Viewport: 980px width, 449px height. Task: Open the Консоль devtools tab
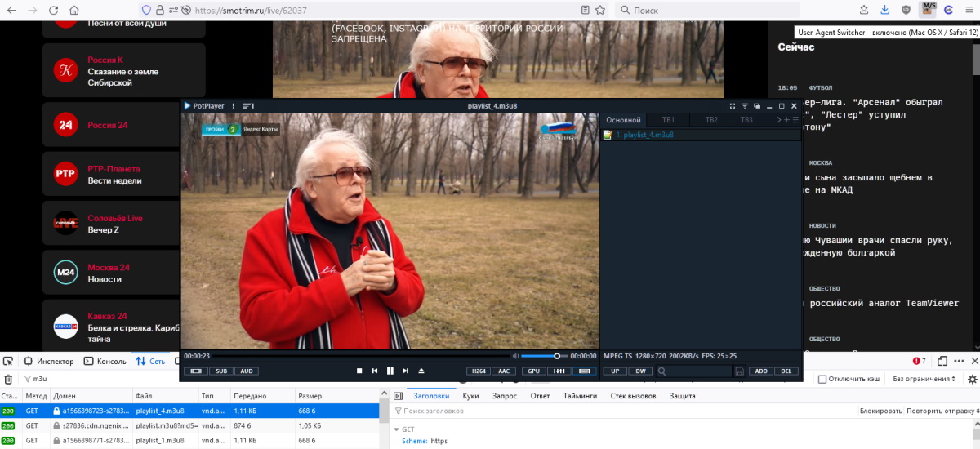[105, 361]
